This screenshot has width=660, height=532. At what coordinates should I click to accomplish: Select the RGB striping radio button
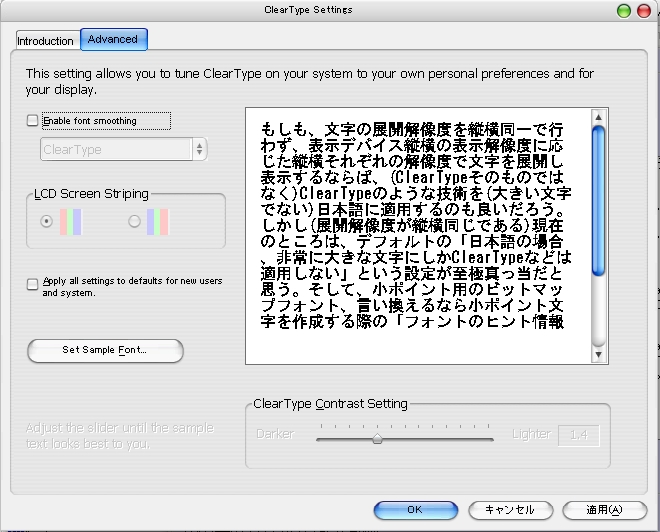coord(46,222)
